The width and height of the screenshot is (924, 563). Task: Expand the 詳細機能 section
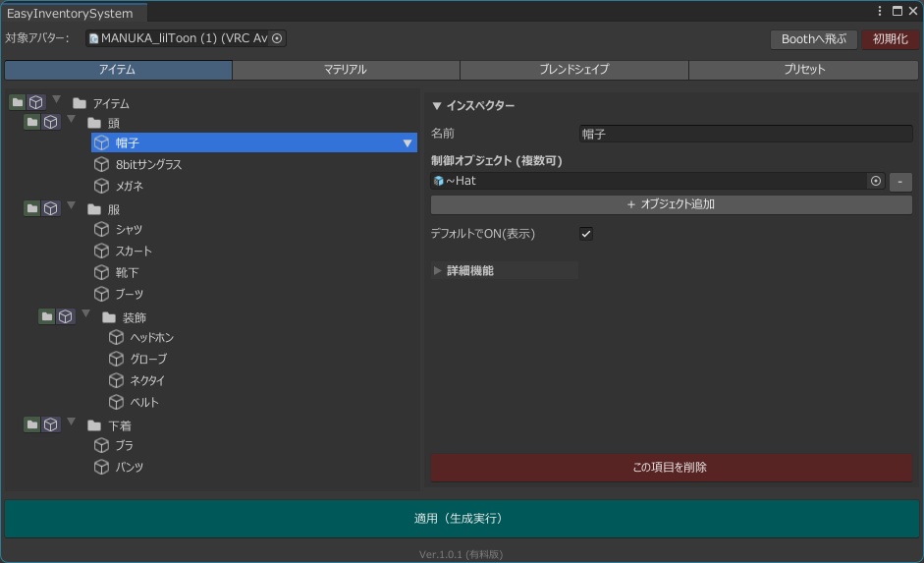[x=437, y=270]
